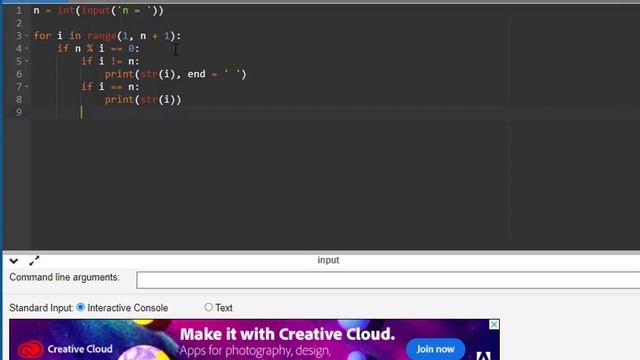640x360 pixels.
Task: Close the Creative Cloud ad
Action: coord(494,324)
